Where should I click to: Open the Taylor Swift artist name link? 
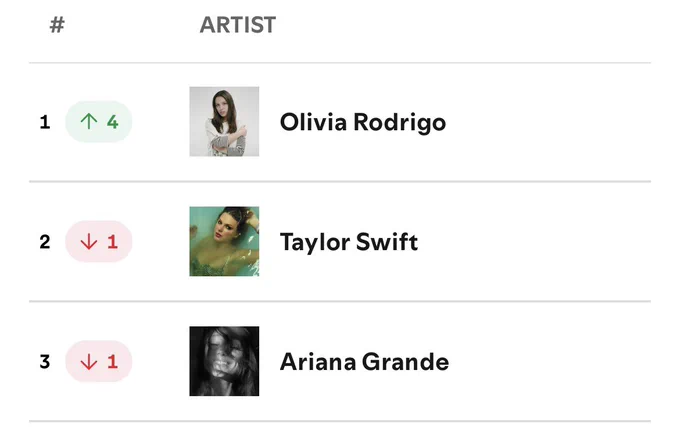coord(349,242)
